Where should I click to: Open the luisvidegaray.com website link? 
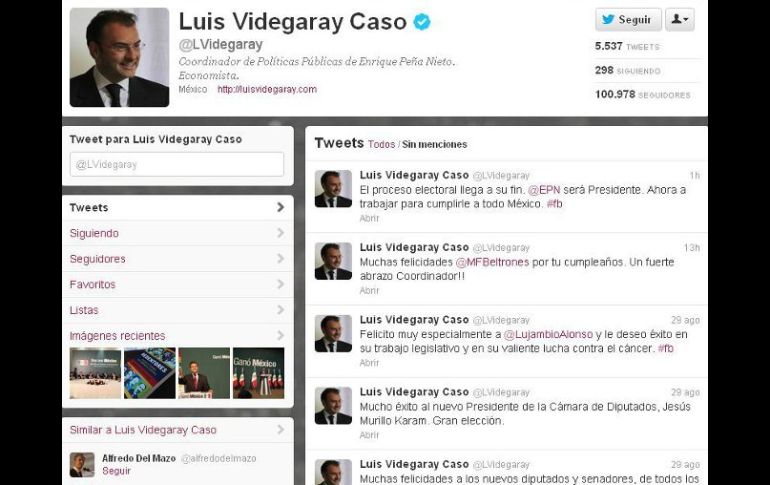(x=267, y=89)
